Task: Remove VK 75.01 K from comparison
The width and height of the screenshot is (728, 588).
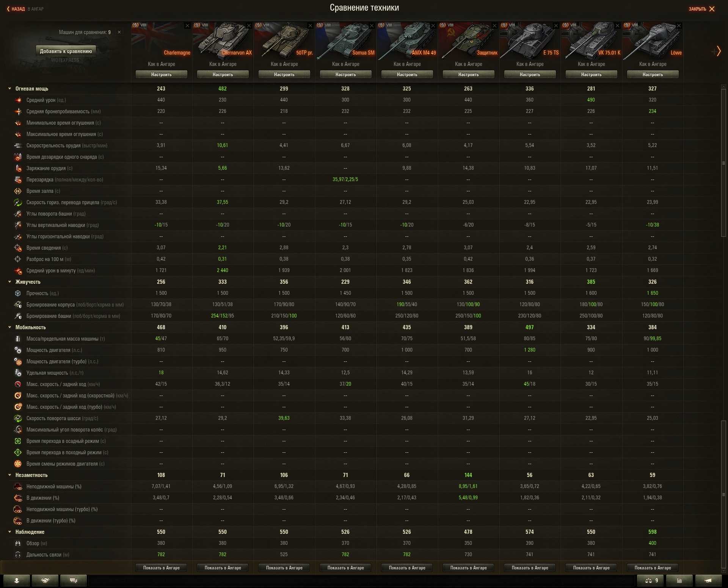Action: [x=617, y=26]
